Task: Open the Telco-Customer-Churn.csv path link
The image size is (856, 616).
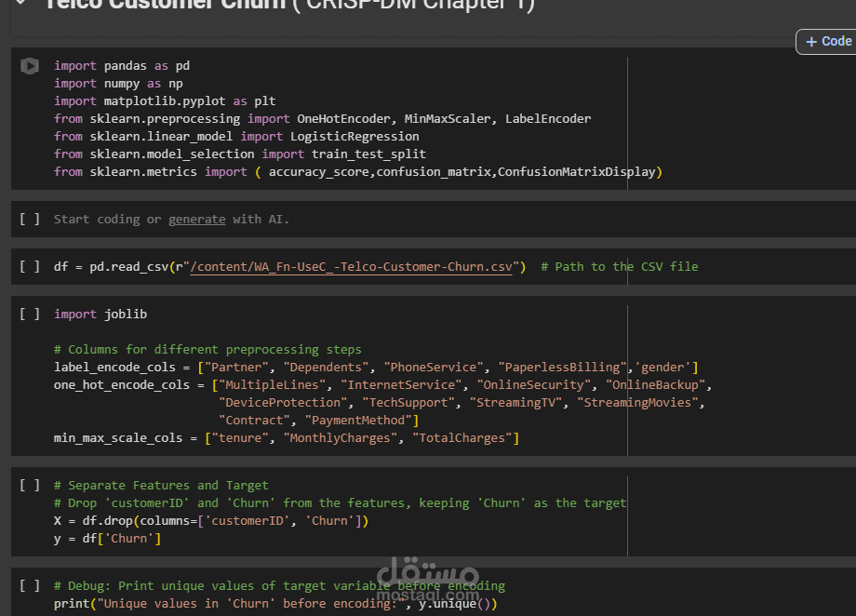Action: click(x=351, y=267)
